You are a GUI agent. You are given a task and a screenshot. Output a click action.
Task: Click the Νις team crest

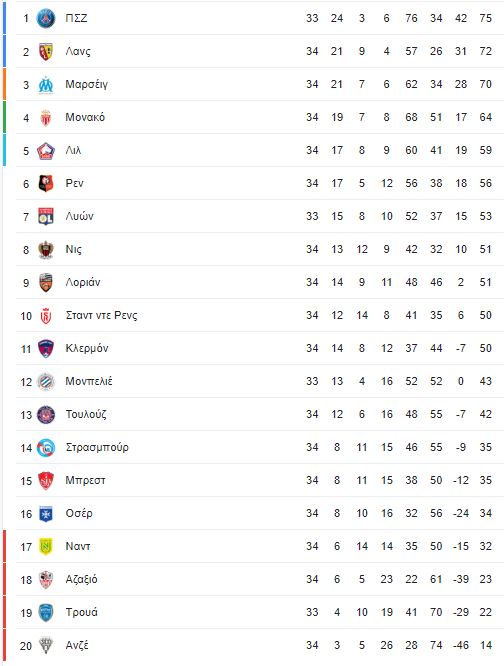click(46, 250)
